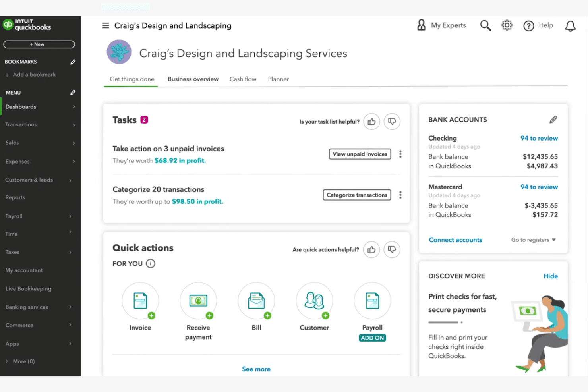Open the Connect accounts link
Screen dimensions: 588x392
coord(455,240)
